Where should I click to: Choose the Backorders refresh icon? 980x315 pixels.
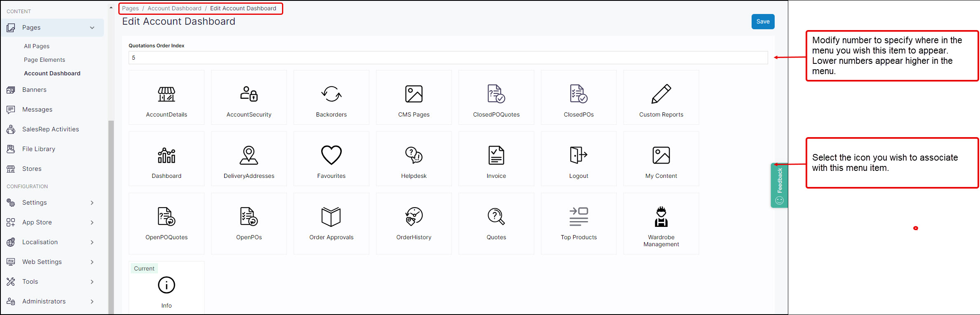coord(331,94)
